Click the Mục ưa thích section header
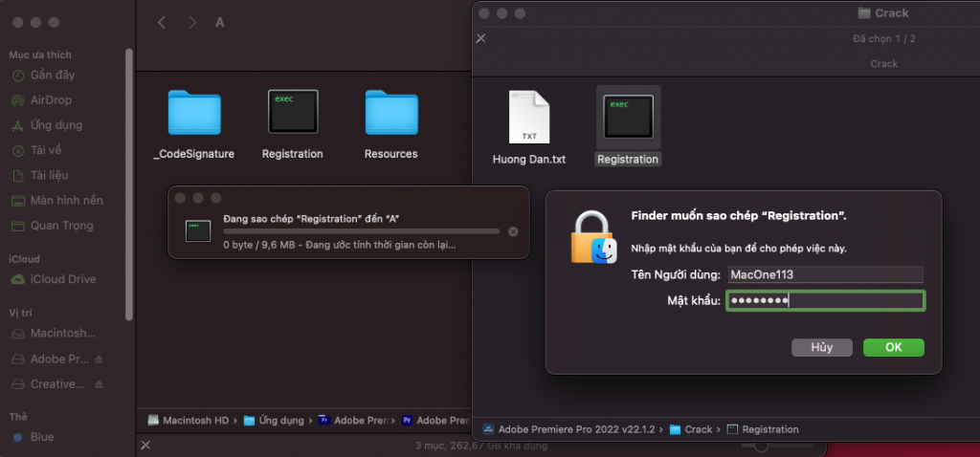 (x=40, y=54)
